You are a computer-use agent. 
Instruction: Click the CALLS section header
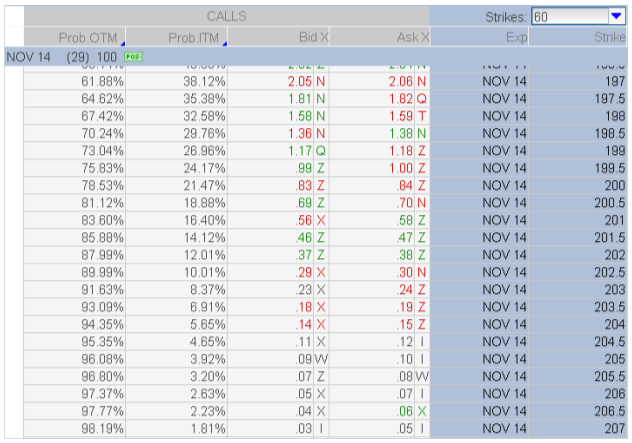[226, 16]
